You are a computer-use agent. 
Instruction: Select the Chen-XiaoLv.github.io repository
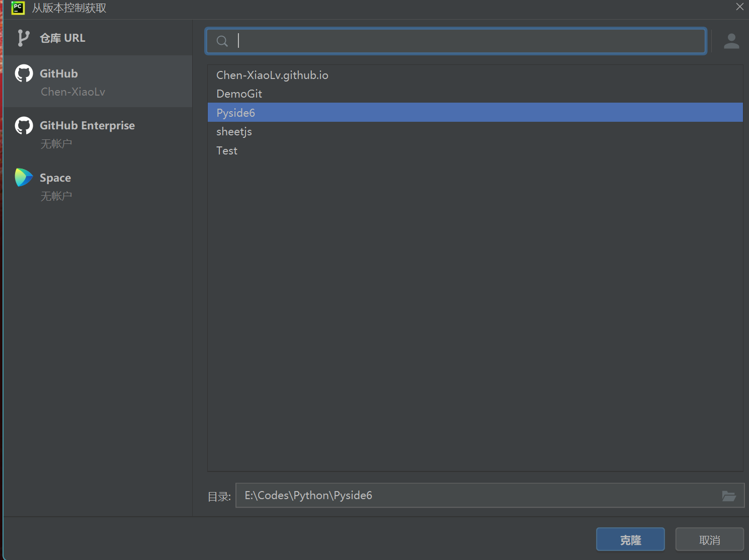coord(475,75)
